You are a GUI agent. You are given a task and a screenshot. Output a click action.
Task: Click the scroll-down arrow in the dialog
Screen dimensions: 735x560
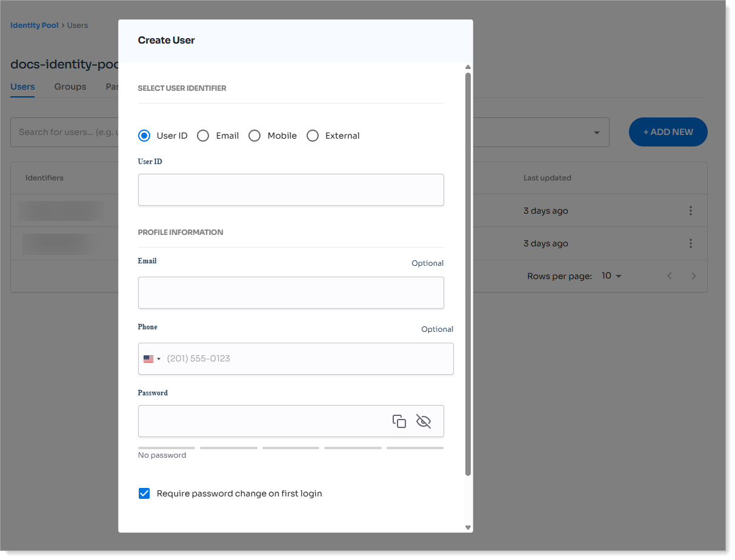468,527
